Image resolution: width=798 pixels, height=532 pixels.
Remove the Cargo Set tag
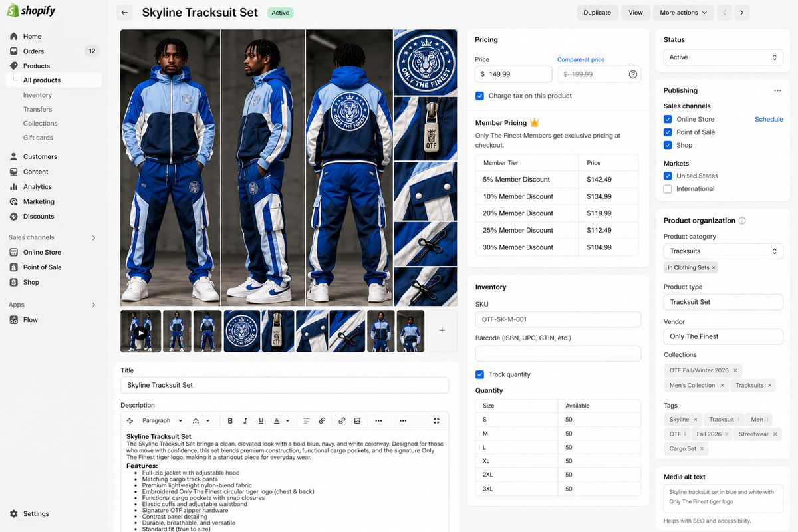702,449
